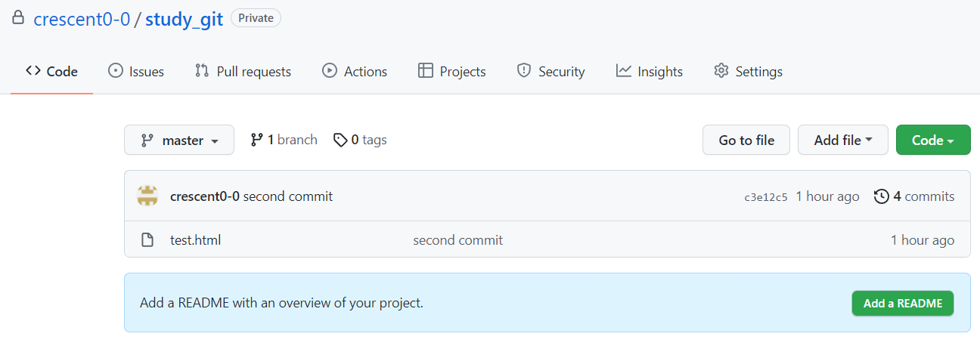Switch to the Code tab
The height and width of the screenshot is (355, 980).
click(x=51, y=72)
